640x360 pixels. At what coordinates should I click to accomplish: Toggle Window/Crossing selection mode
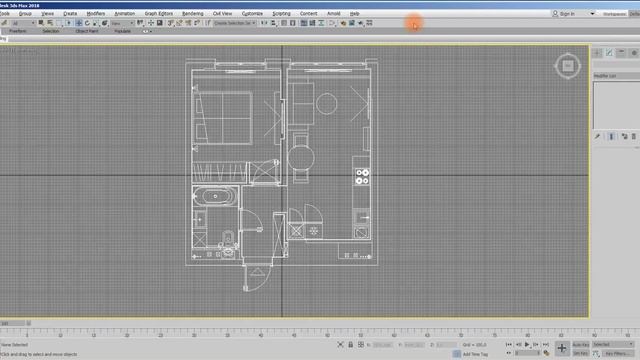69,23
